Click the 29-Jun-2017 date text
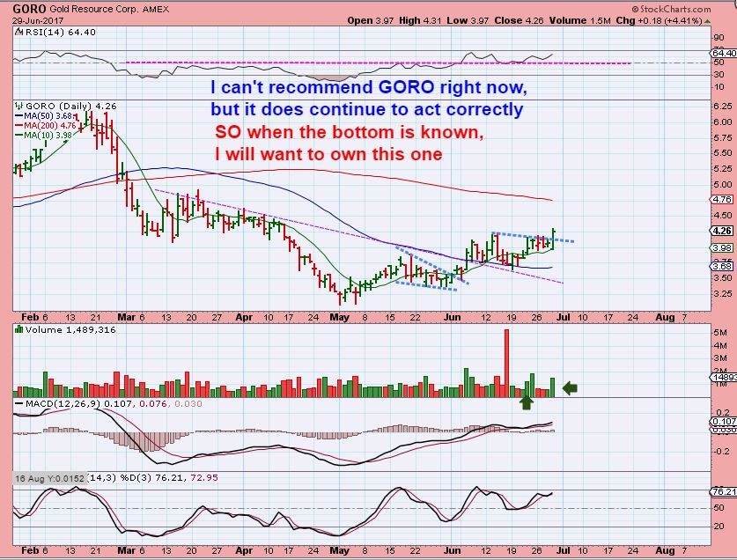This screenshot has height=560, width=737. (38, 20)
